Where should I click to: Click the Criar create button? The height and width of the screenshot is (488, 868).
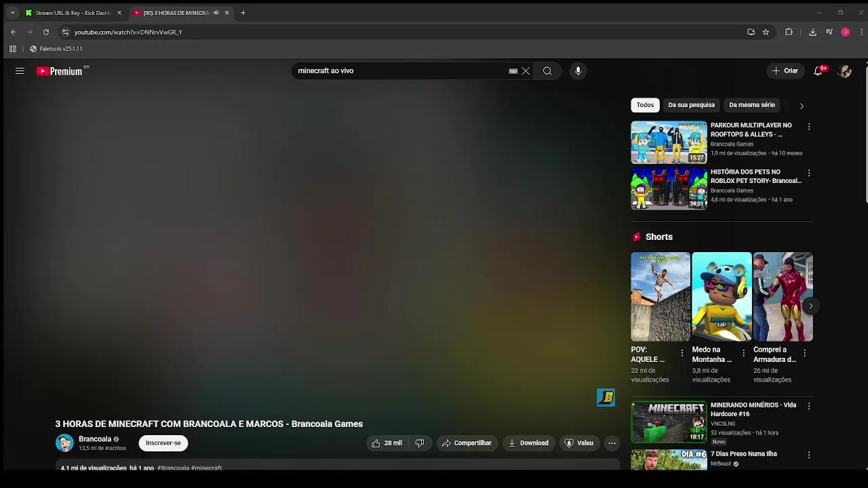(785, 70)
